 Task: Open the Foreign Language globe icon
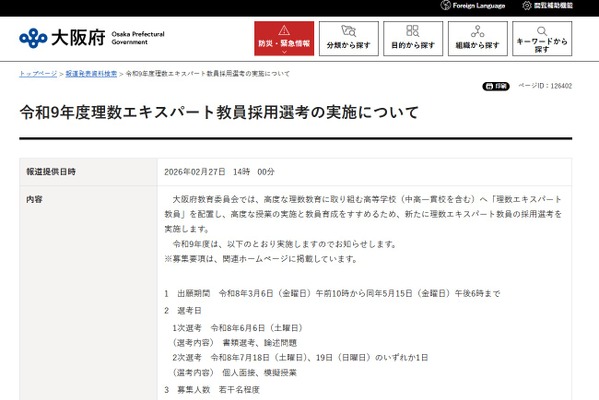(x=445, y=5)
